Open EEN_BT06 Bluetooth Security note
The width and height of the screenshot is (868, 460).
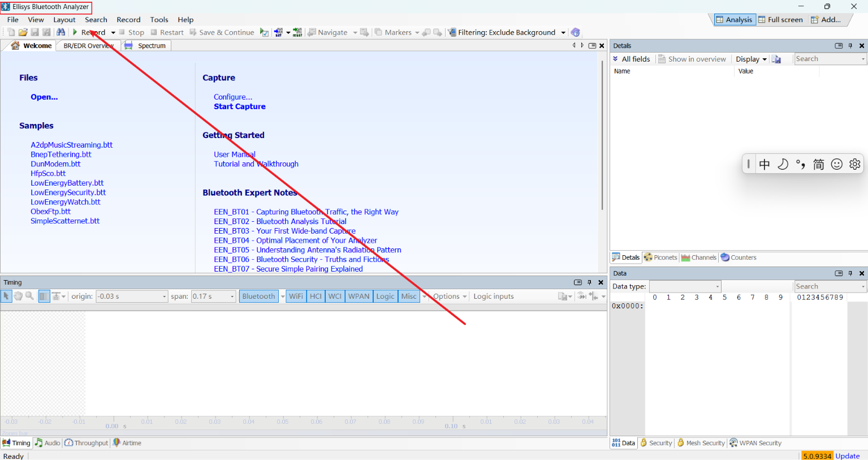(x=301, y=259)
